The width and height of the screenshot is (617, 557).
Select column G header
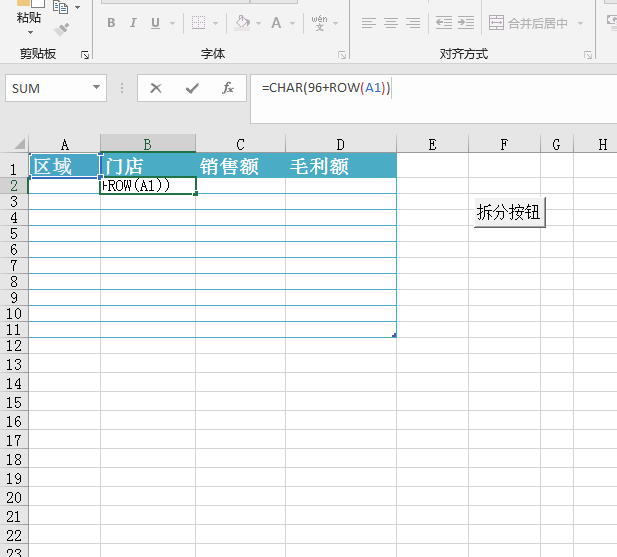tap(556, 144)
